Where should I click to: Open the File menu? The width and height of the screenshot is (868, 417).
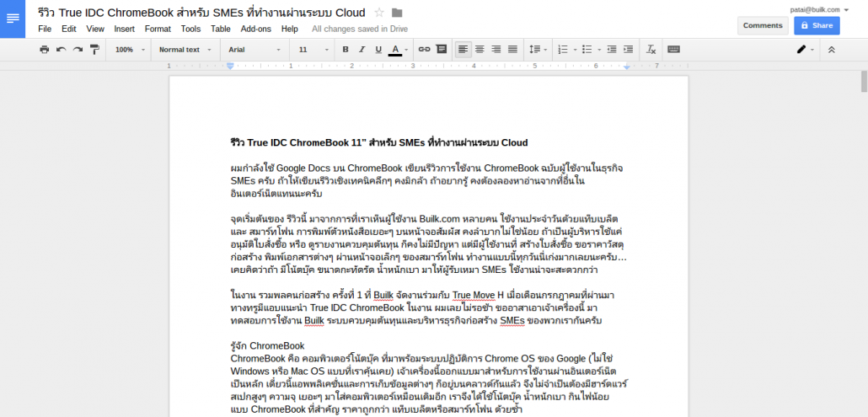[x=45, y=29]
